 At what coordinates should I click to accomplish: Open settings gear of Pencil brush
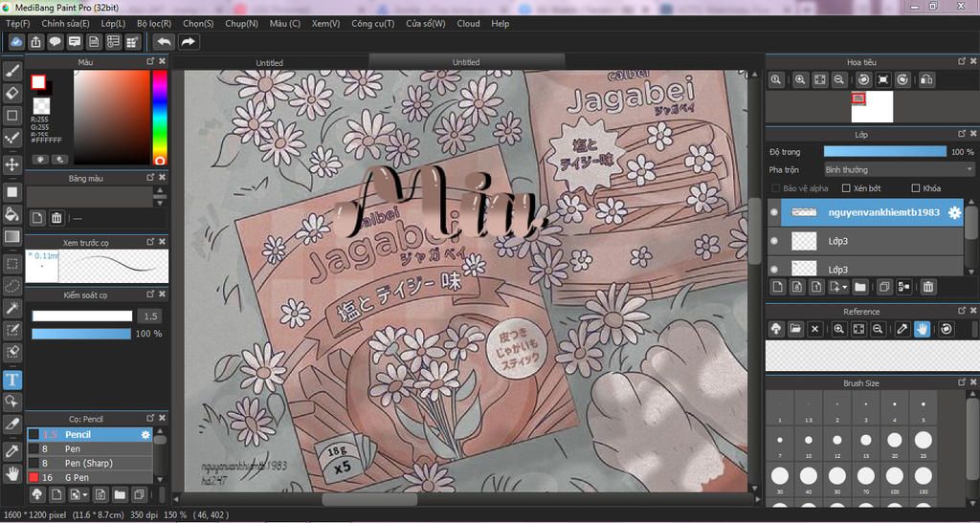[145, 434]
